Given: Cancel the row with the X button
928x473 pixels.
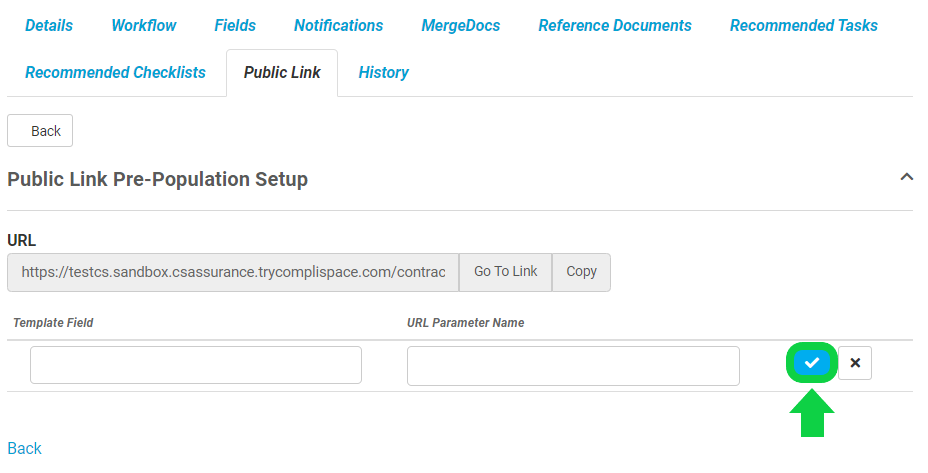Looking at the screenshot, I should pyautogui.click(x=855, y=362).
